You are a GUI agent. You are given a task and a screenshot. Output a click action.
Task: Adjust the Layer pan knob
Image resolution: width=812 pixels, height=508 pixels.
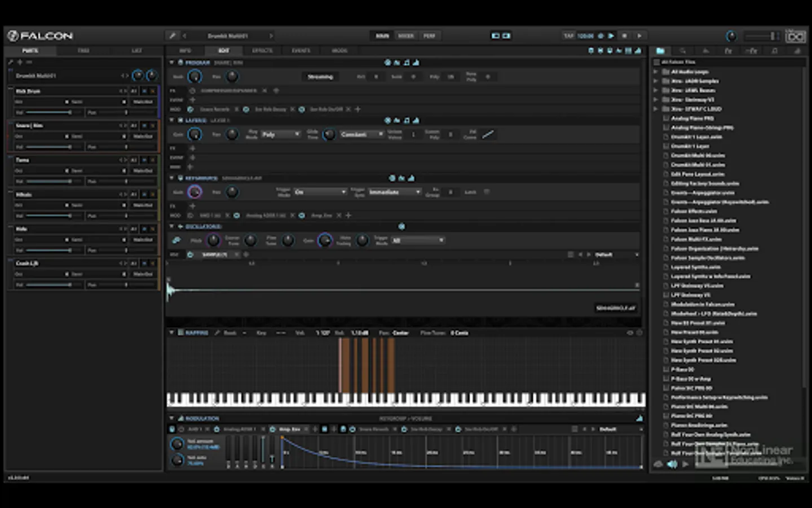coord(232,134)
